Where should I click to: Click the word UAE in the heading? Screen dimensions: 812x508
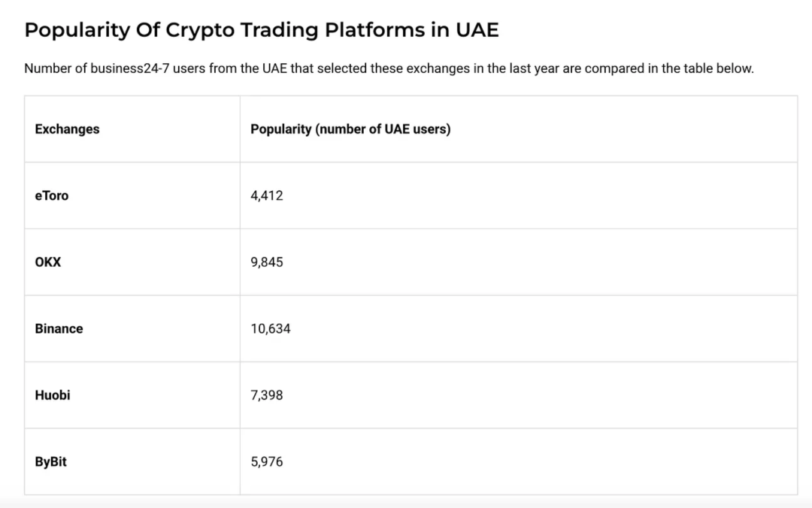point(477,30)
